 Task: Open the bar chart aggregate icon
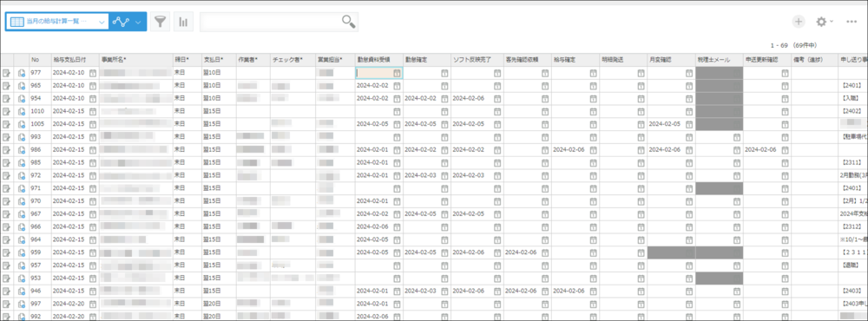183,22
